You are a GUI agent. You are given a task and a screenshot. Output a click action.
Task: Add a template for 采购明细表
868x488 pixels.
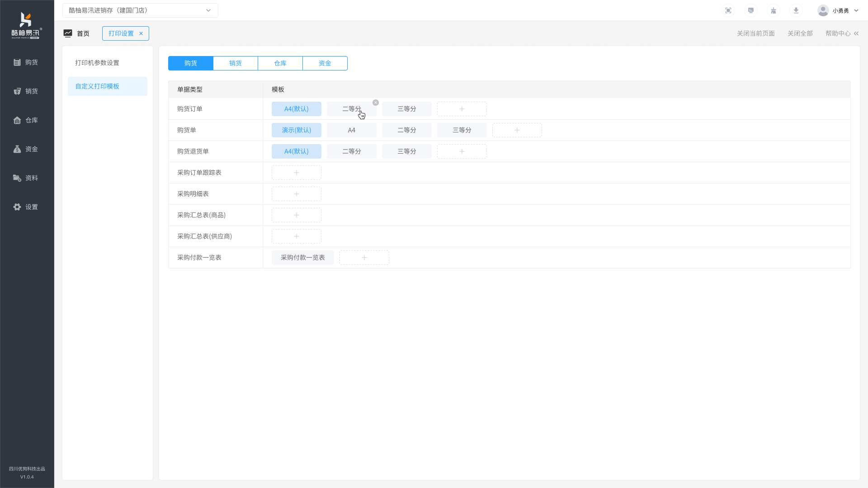coord(297,194)
